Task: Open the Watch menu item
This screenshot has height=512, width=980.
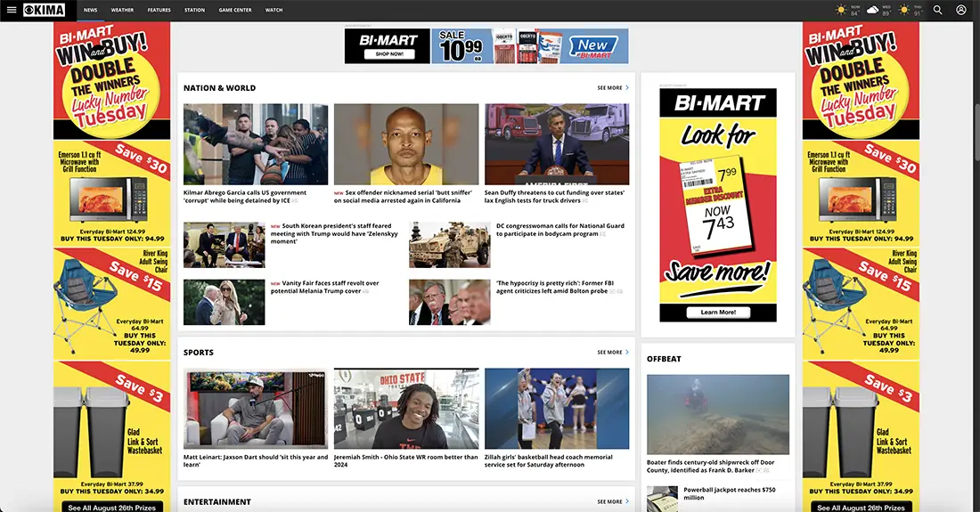Action: [x=274, y=10]
